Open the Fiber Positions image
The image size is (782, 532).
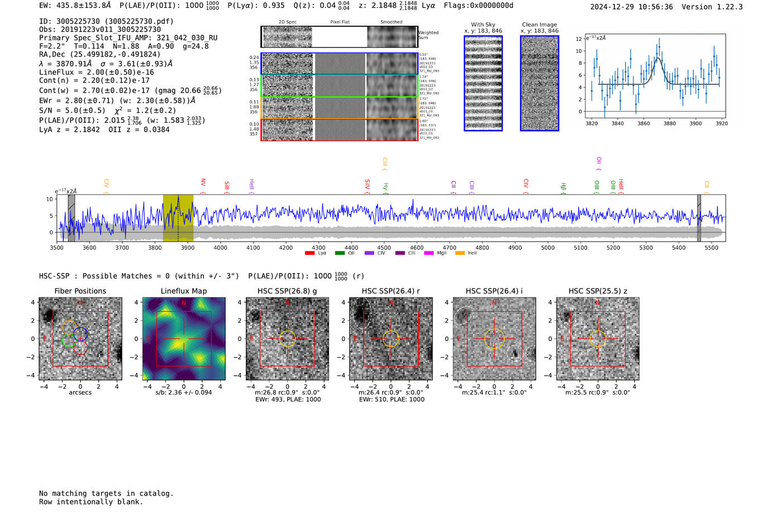coord(80,339)
